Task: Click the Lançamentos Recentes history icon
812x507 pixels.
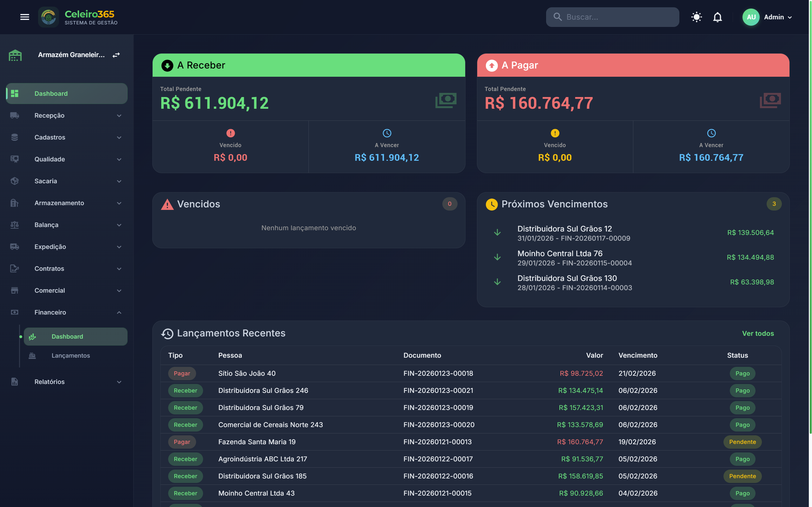Action: point(167,333)
